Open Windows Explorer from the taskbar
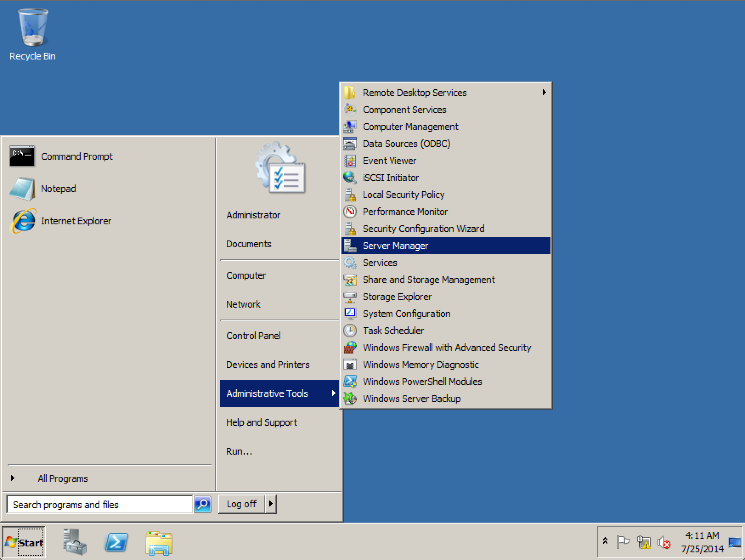Viewport: 745px width, 560px height. tap(158, 543)
